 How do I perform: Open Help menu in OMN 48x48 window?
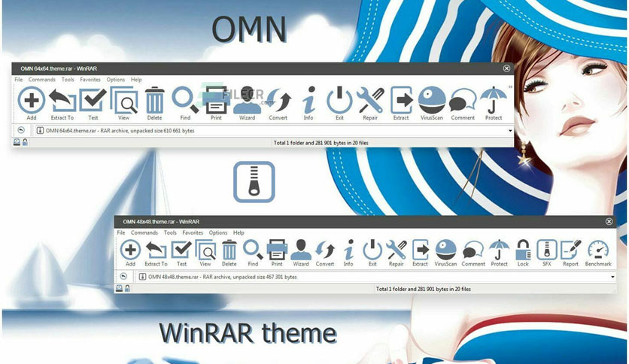tap(239, 232)
